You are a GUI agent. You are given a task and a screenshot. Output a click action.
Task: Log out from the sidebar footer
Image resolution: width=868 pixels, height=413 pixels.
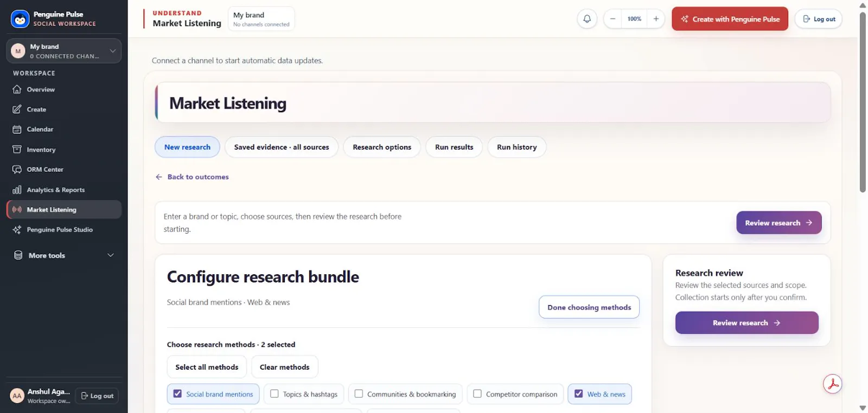(97, 396)
